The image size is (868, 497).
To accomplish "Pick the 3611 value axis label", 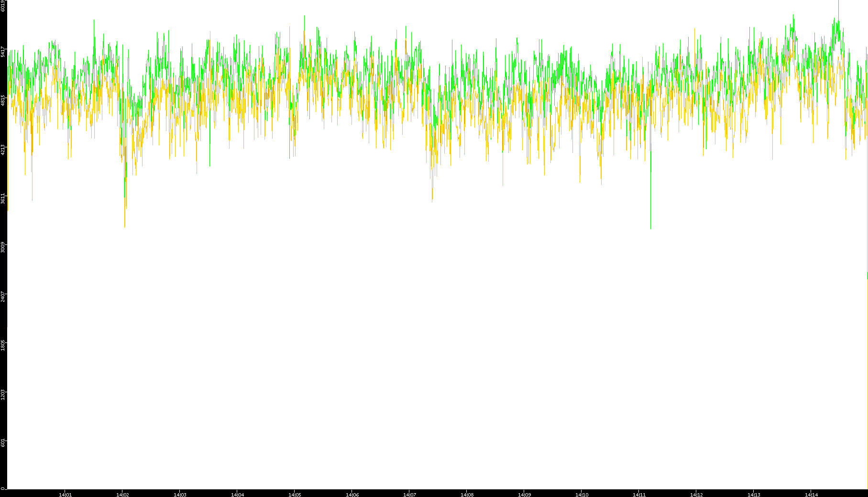I will (3, 199).
